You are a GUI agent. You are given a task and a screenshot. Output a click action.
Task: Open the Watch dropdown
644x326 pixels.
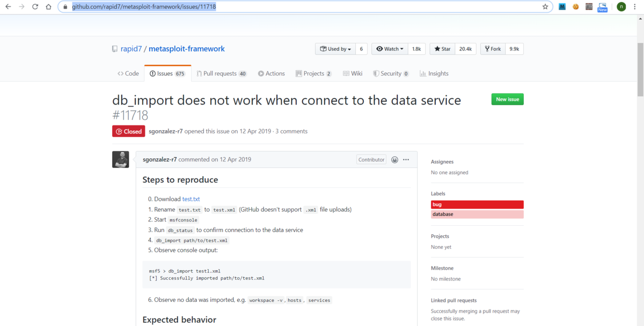click(390, 49)
